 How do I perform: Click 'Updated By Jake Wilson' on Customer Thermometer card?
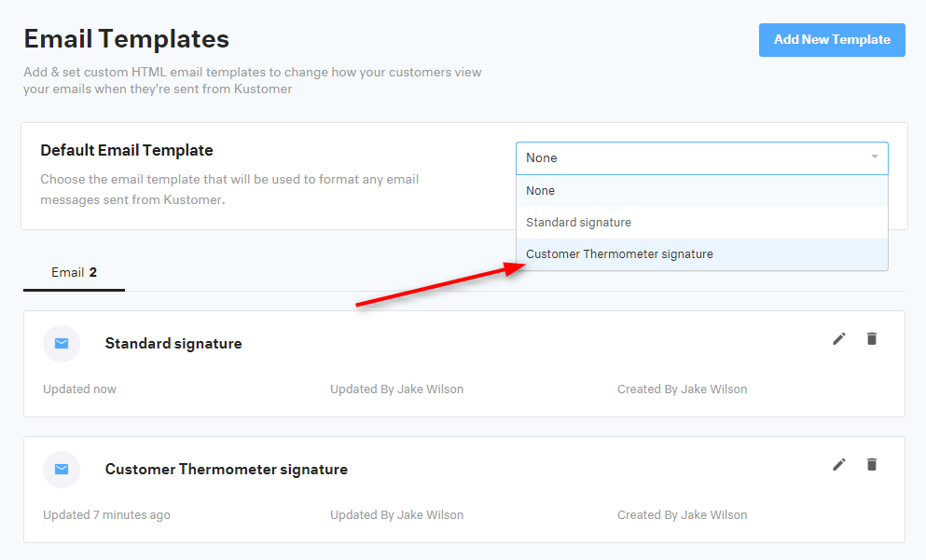[x=397, y=514]
